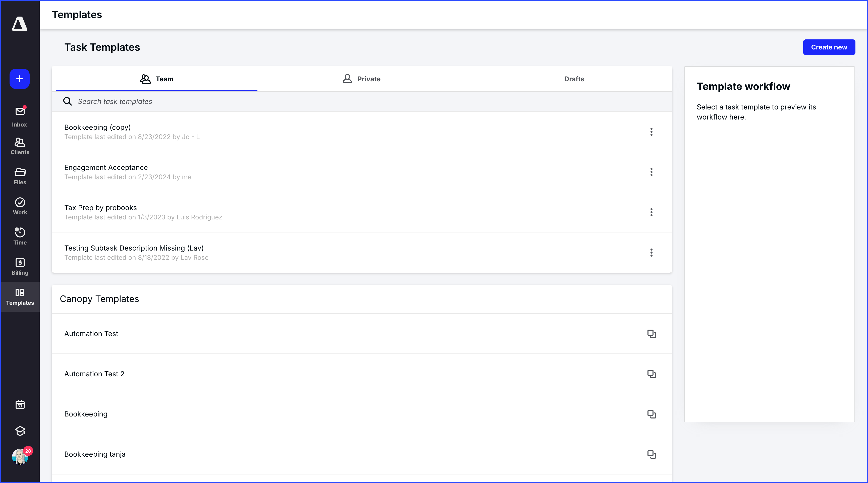Click the Create new button

point(829,47)
